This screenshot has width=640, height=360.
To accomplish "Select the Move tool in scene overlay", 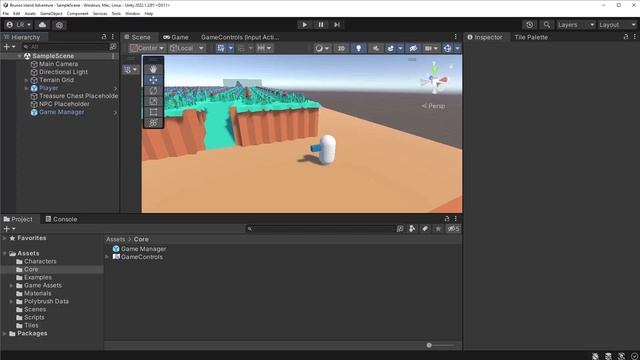I will click(x=153, y=80).
